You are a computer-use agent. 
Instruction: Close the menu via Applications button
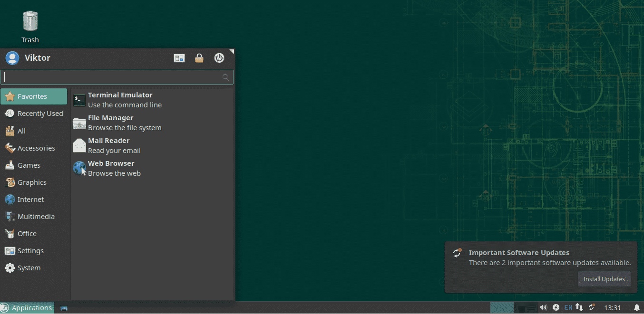27,307
